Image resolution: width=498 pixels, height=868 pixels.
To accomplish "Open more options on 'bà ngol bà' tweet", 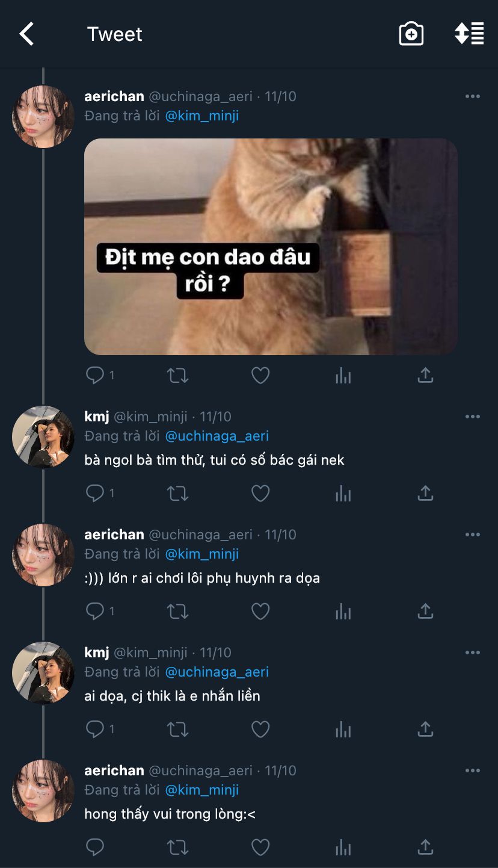I will coord(473,417).
